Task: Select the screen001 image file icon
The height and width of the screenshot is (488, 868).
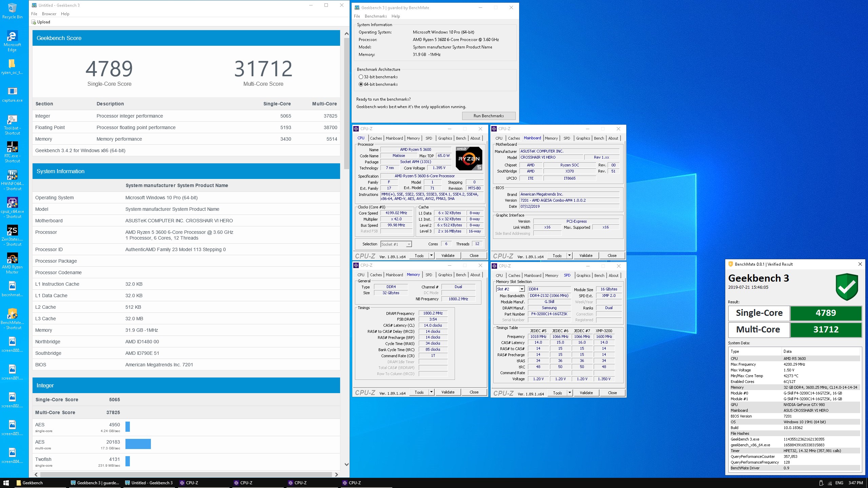Action: click(12, 372)
